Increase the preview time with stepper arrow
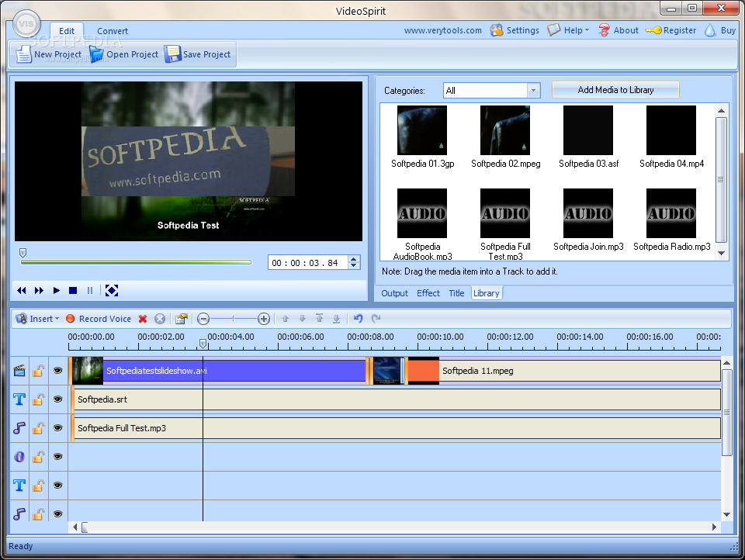 354,259
